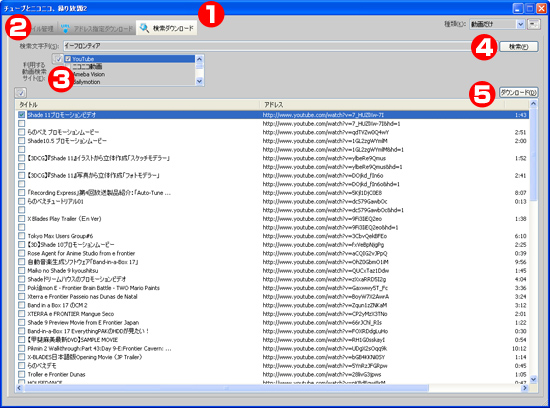This screenshot has width=550, height=408.
Task: Select the Shadeドリームハウスのプロモーションビデオ title
Action: (76, 279)
